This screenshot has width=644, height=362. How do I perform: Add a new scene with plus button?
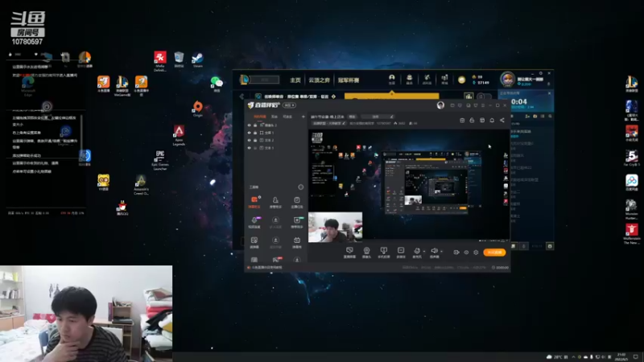tap(303, 117)
